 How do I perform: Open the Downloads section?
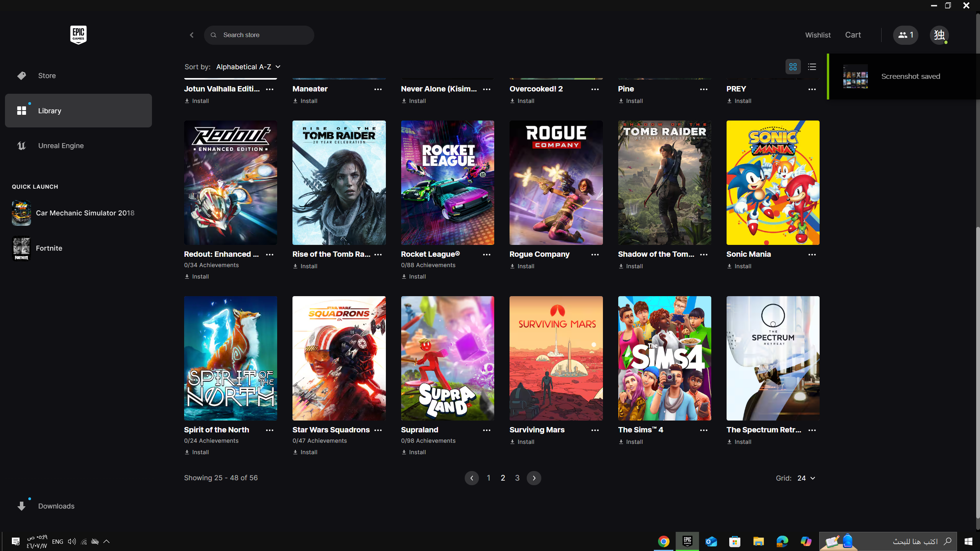click(x=78, y=506)
